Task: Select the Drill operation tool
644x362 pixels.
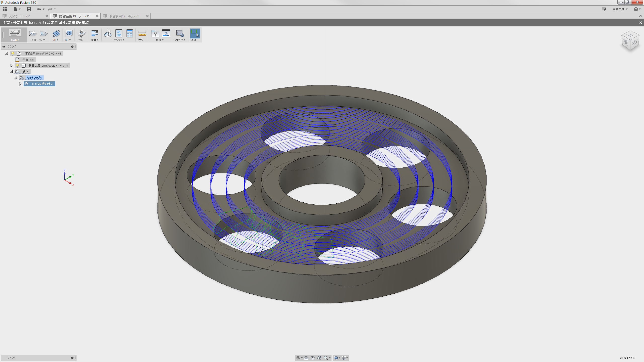Action: [x=81, y=34]
